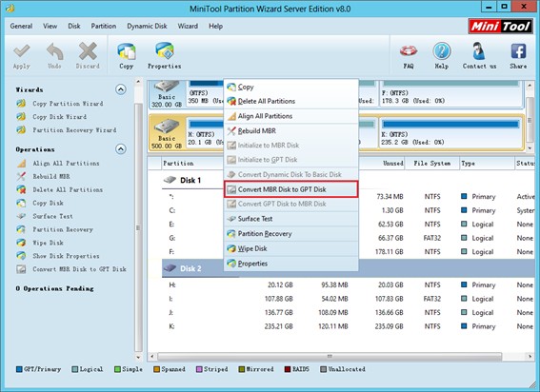Select Surface Test in Operations panel

tap(52, 216)
